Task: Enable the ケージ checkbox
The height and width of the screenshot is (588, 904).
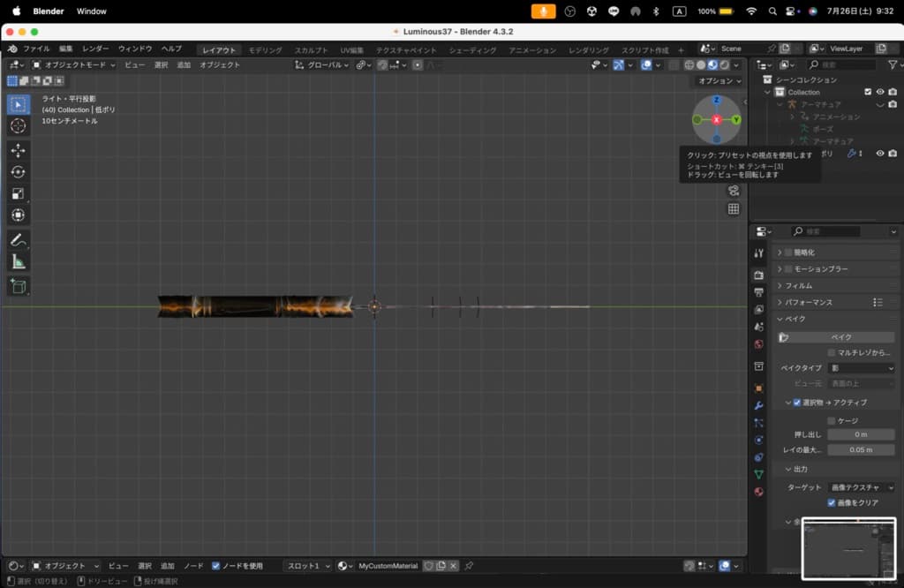Action: pyautogui.click(x=832, y=420)
